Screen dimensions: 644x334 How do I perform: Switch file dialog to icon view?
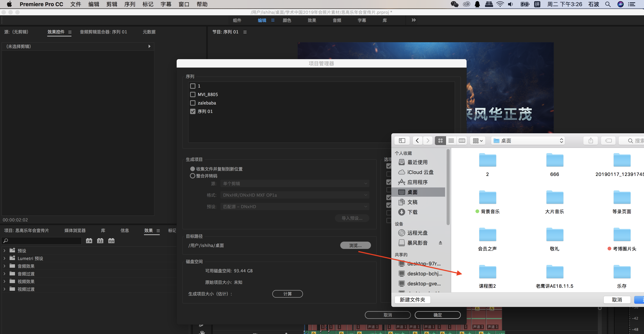coord(440,141)
